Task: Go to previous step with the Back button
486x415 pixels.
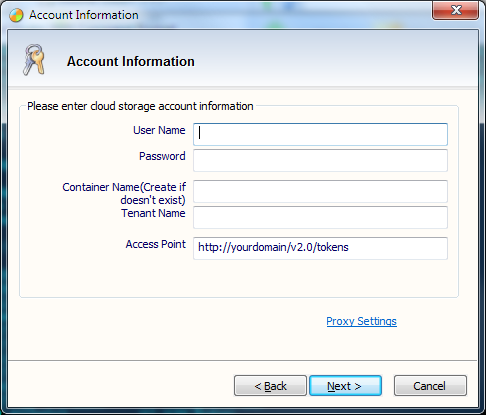Action: [x=270, y=386]
